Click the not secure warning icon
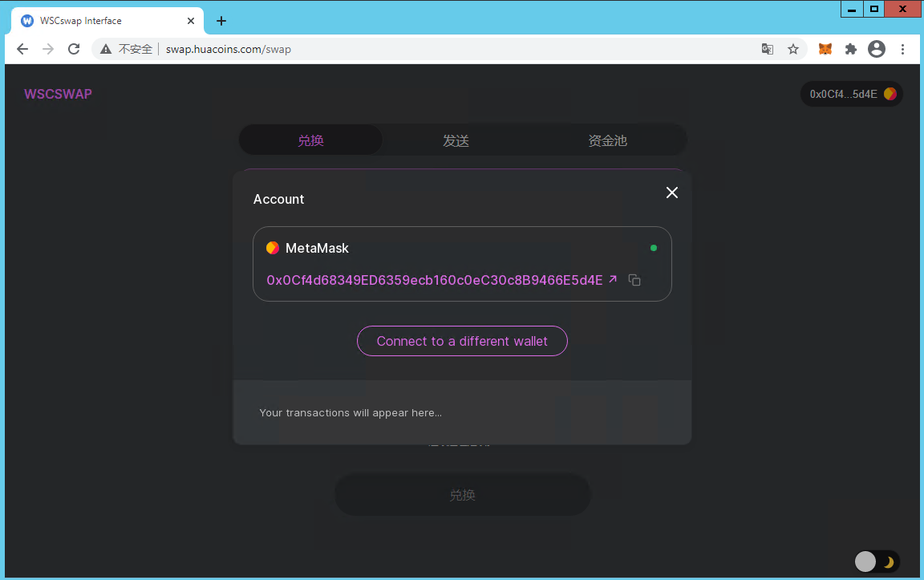924x580 pixels. coord(106,49)
